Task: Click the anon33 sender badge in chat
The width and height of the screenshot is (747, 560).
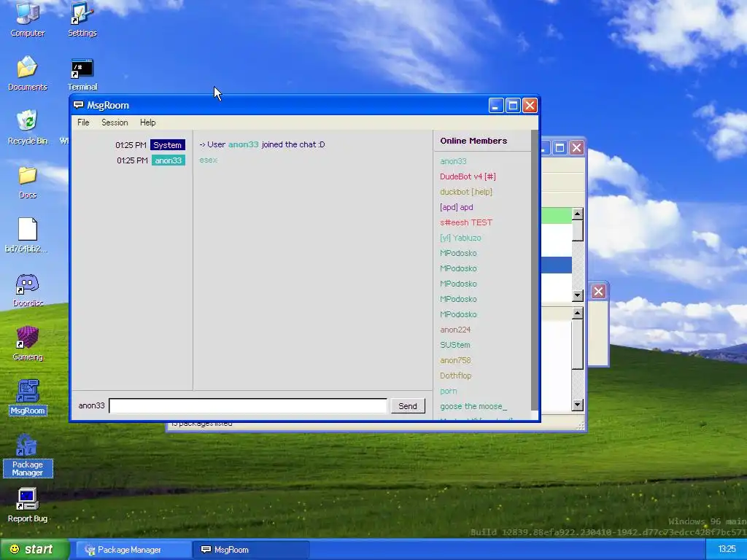Action: 169,160
